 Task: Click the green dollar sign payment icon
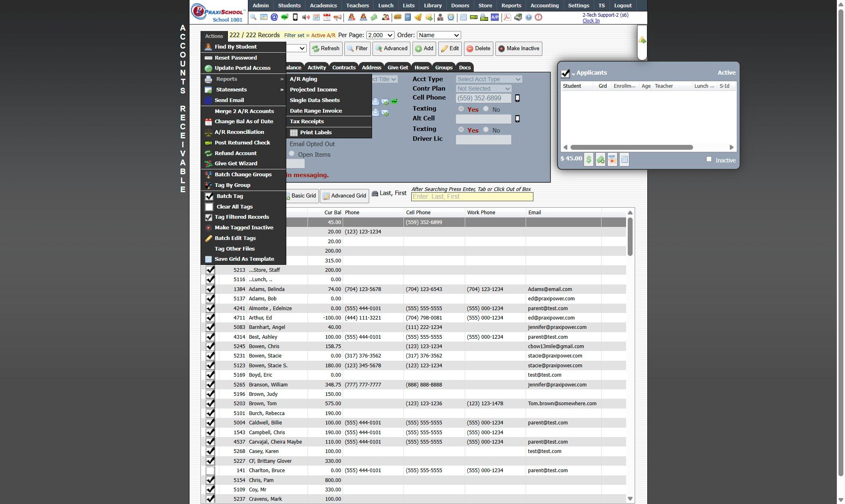point(589,160)
